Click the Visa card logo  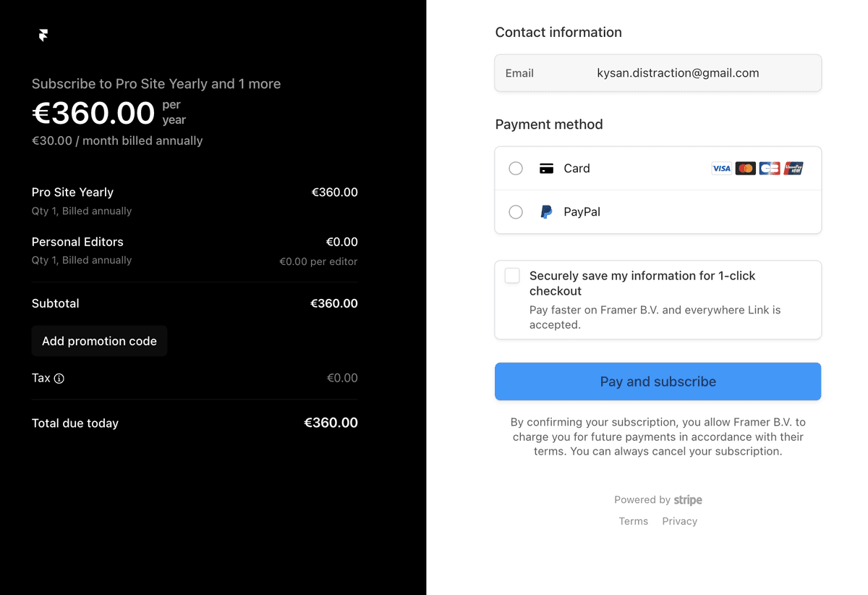(x=721, y=169)
